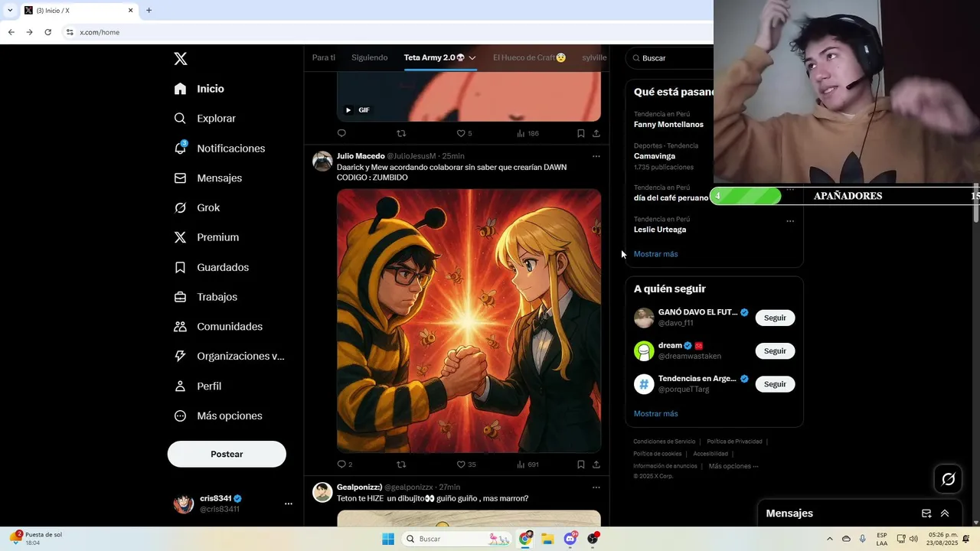This screenshot has height=551, width=980.
Task: Open Política de Privacidad link
Action: coord(734,442)
